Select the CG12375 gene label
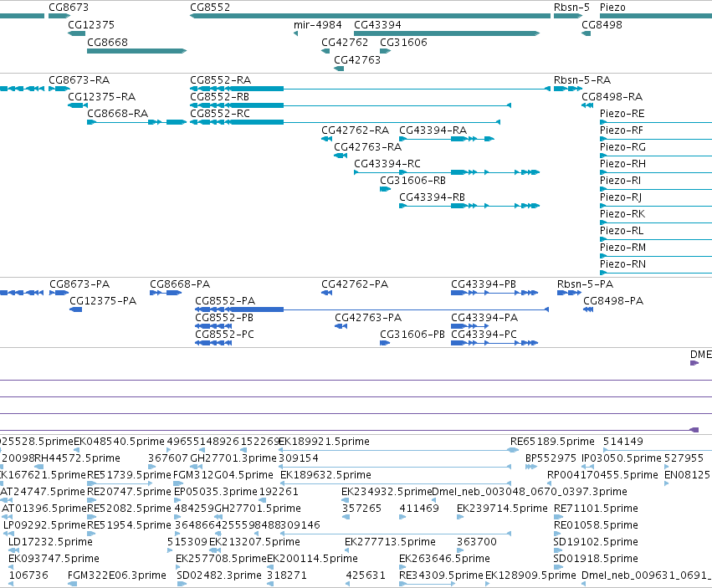The width and height of the screenshot is (712, 588). click(x=91, y=25)
